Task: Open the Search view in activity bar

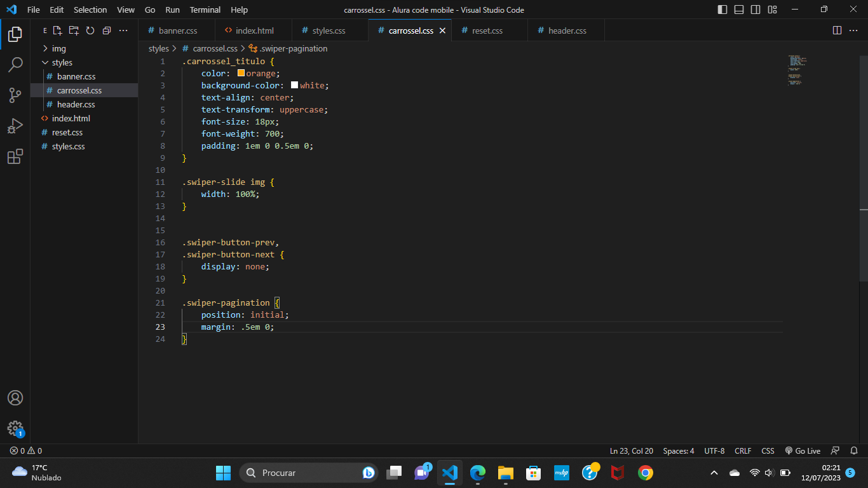Action: 15,65
